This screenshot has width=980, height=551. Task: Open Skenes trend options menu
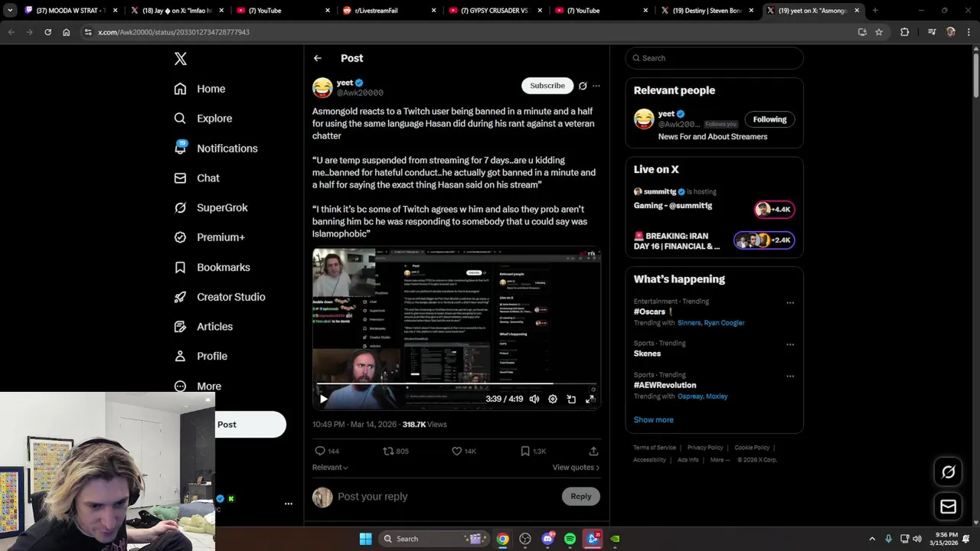790,344
